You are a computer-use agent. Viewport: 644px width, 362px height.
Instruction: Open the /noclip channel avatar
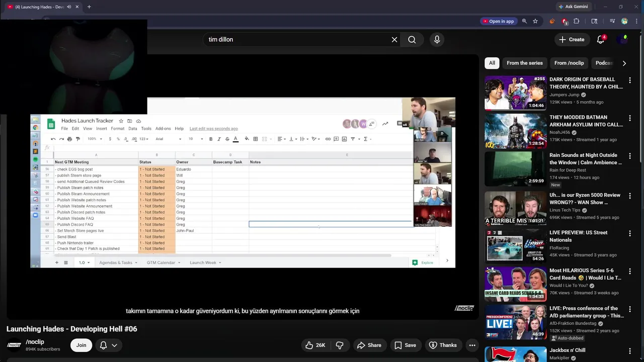14,345
